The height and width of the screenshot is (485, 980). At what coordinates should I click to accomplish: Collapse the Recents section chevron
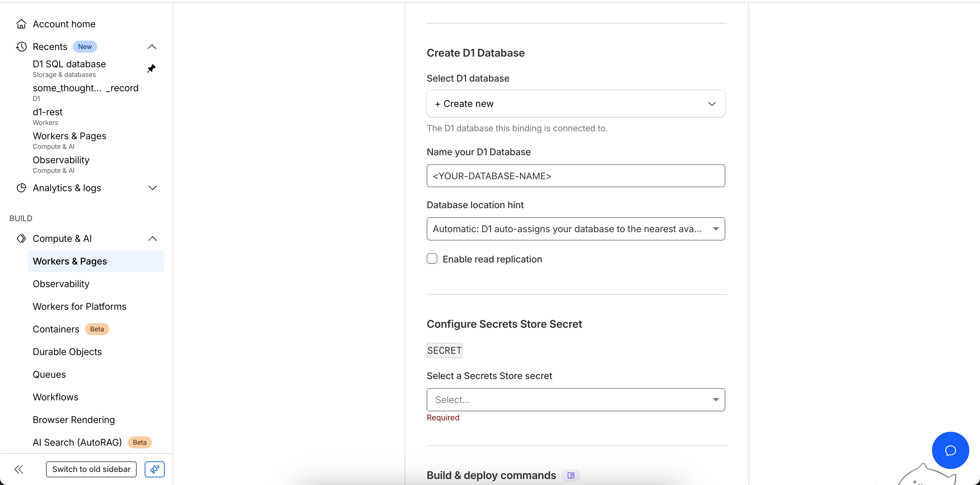tap(152, 46)
